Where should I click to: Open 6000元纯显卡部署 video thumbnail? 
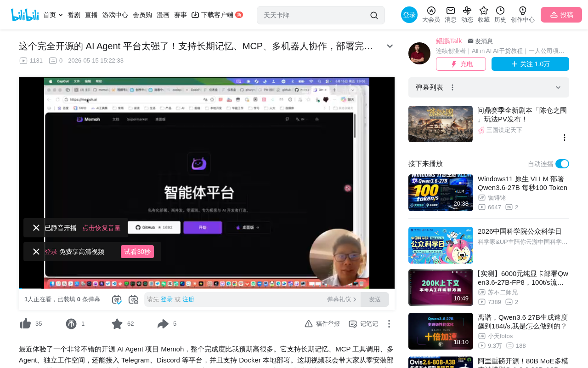(x=441, y=287)
